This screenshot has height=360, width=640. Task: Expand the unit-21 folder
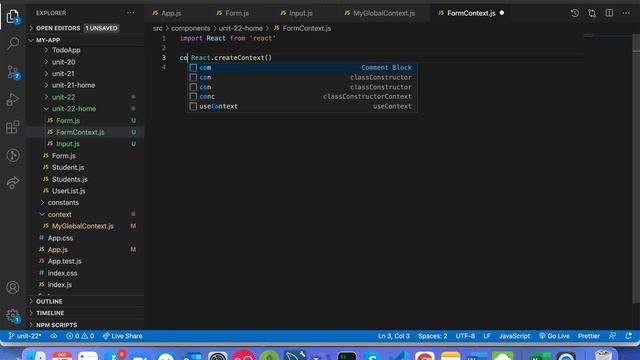63,74
